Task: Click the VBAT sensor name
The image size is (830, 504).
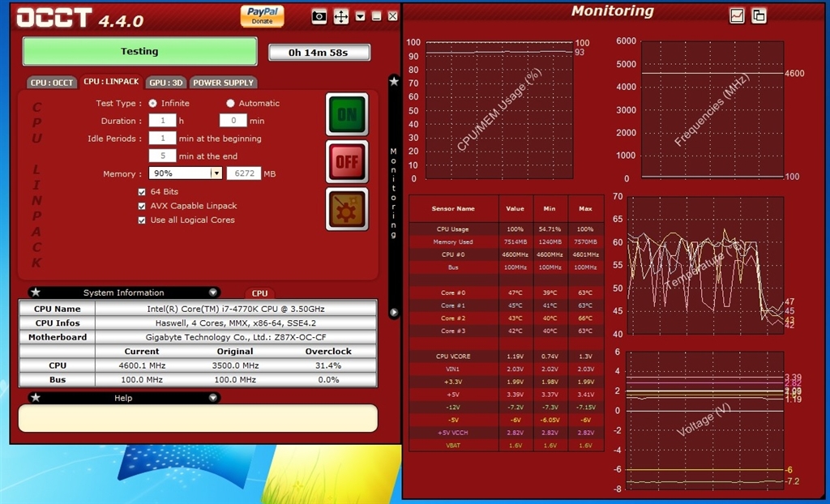Action: (x=453, y=445)
